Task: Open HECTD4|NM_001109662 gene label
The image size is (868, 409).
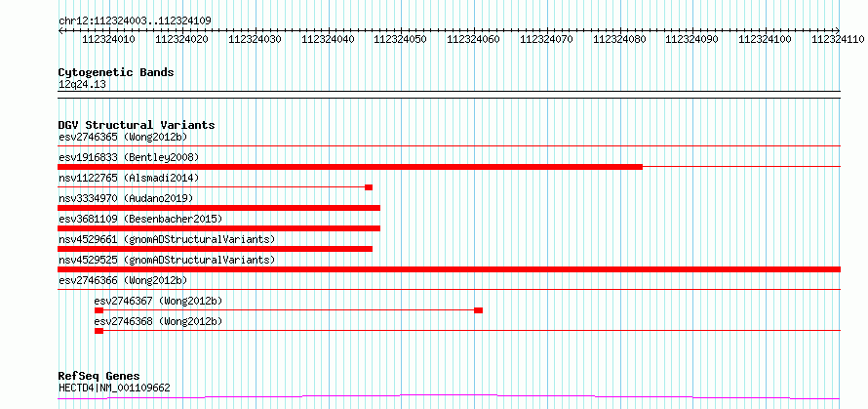Action: 114,388
